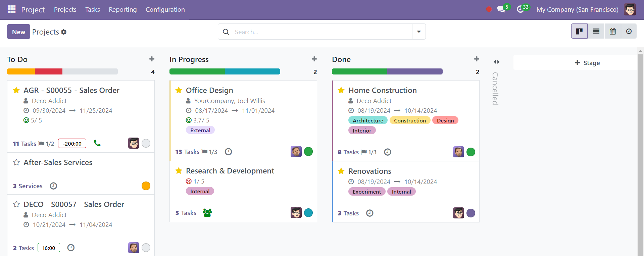Open activity clock on After-Sales Services
Viewport: 644px width, 256px height.
pos(53,186)
